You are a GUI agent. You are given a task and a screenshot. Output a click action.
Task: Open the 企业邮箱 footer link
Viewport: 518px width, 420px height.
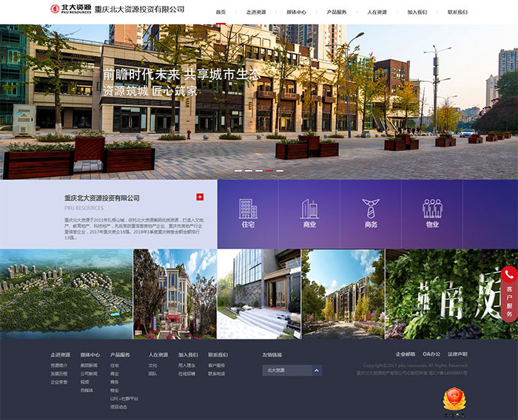406,354
